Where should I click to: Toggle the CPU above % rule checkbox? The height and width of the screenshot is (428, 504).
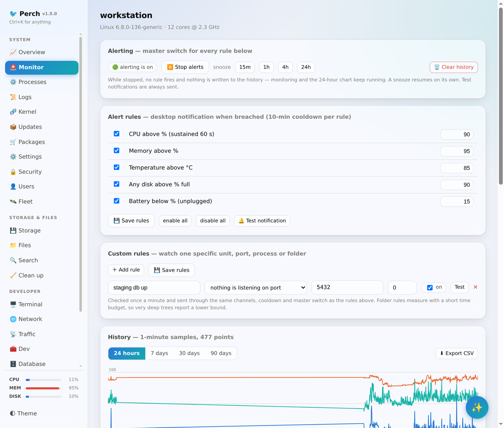point(117,134)
